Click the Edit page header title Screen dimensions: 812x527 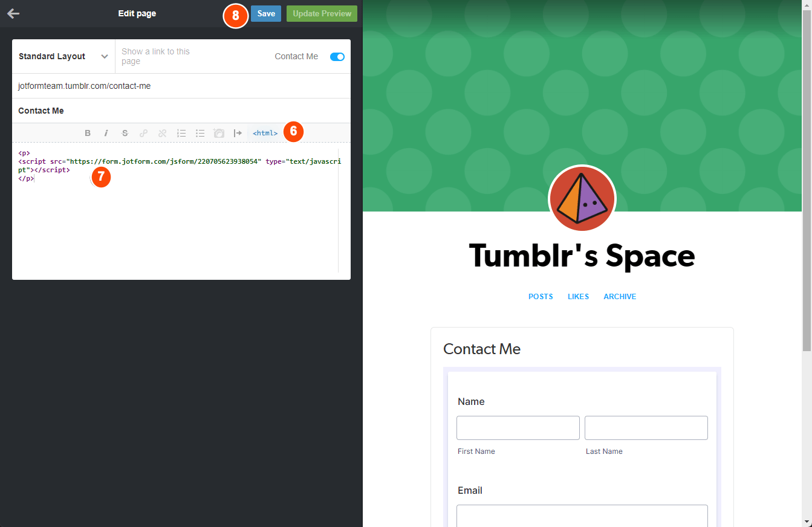137,13
